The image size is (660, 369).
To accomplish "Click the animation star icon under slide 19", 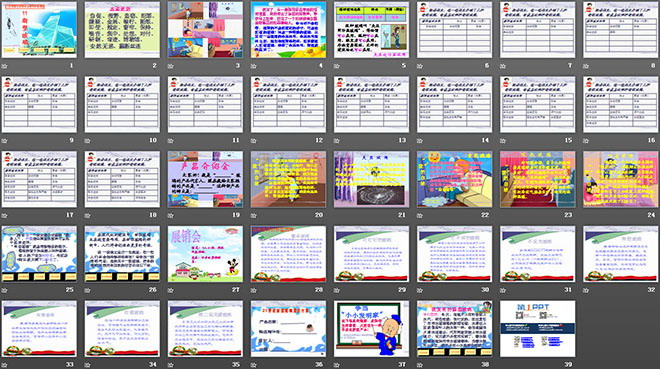I will point(171,215).
